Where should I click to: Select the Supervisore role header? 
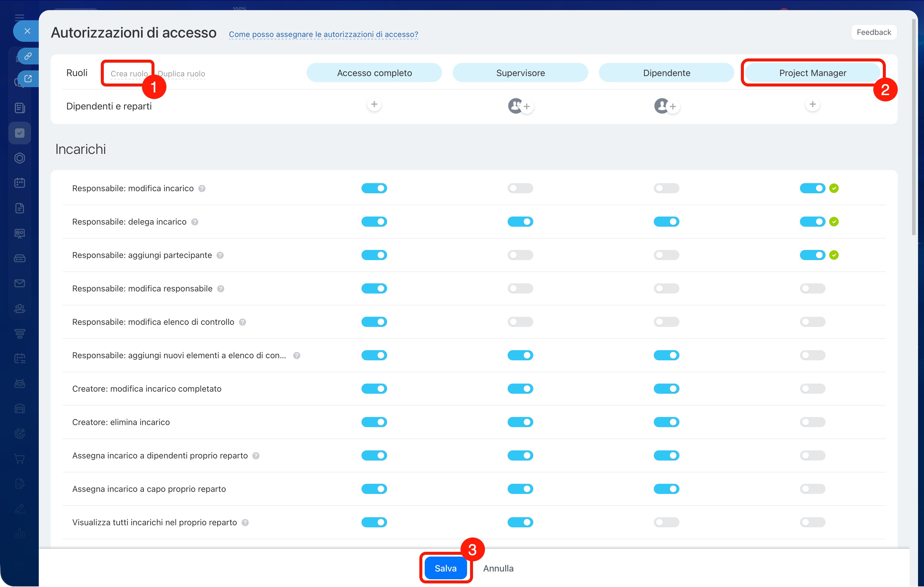click(520, 73)
